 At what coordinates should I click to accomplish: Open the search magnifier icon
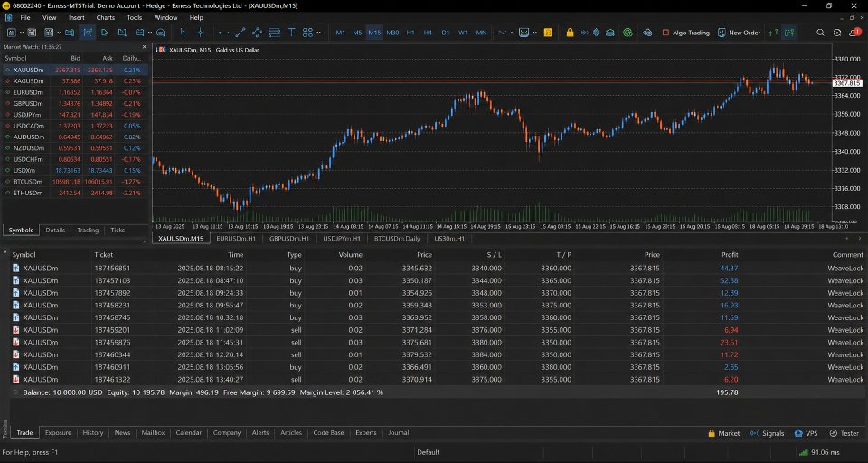820,33
